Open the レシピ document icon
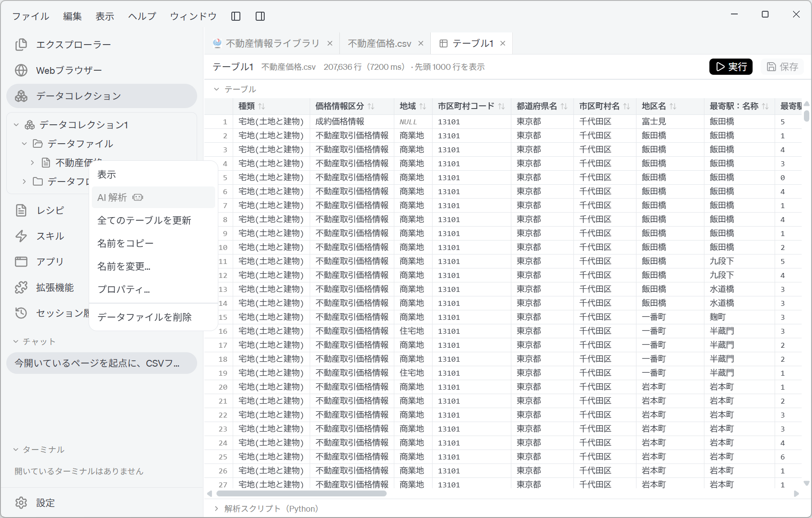 (x=21, y=210)
